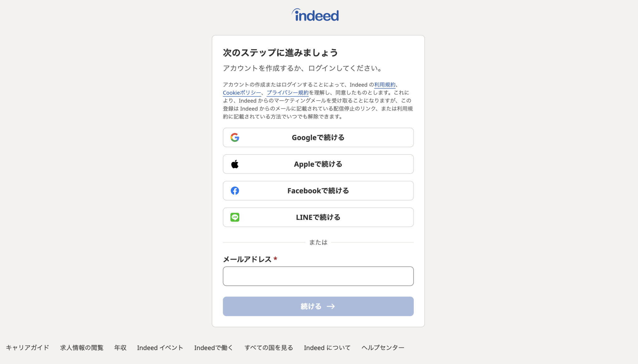Click the arrow icon inside 続ける button
Screen dimensions: 638x364
click(x=330, y=306)
